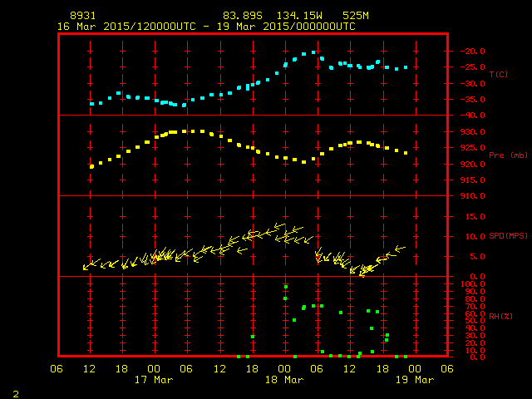This screenshot has width=532, height=399.
Task: Select the -30.0 temperature tick value
Action: point(473,83)
